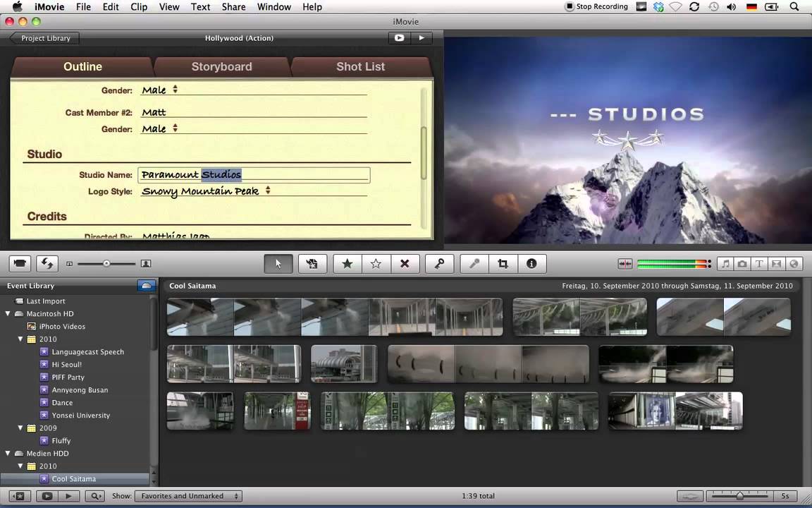Image resolution: width=812 pixels, height=508 pixels.
Task: Unmark selection with the hollow star
Action: [376, 264]
